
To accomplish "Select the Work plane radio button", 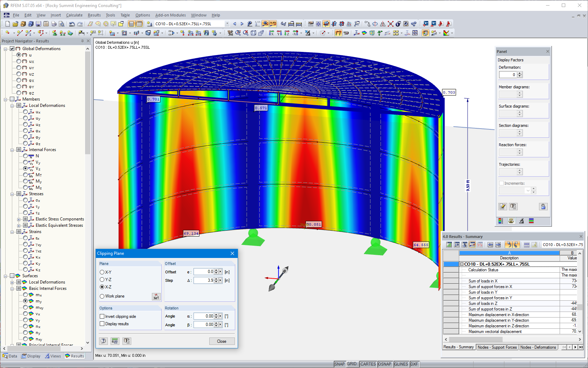I will click(102, 296).
